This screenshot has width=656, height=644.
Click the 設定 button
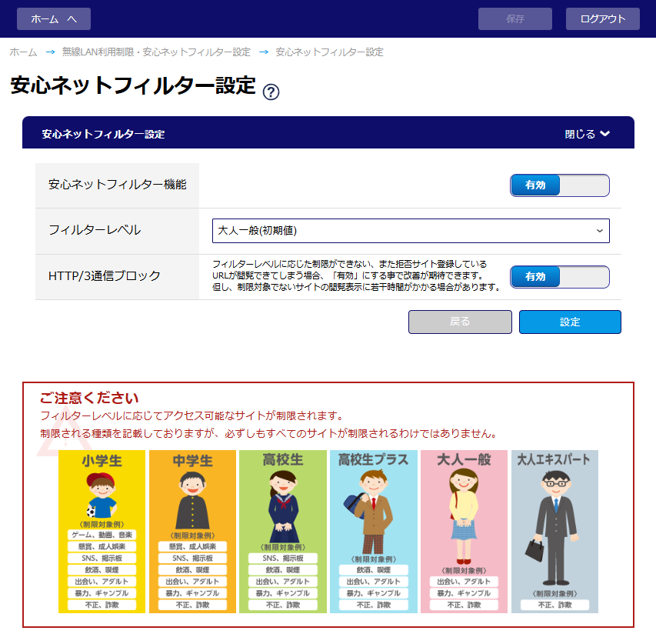[x=570, y=322]
